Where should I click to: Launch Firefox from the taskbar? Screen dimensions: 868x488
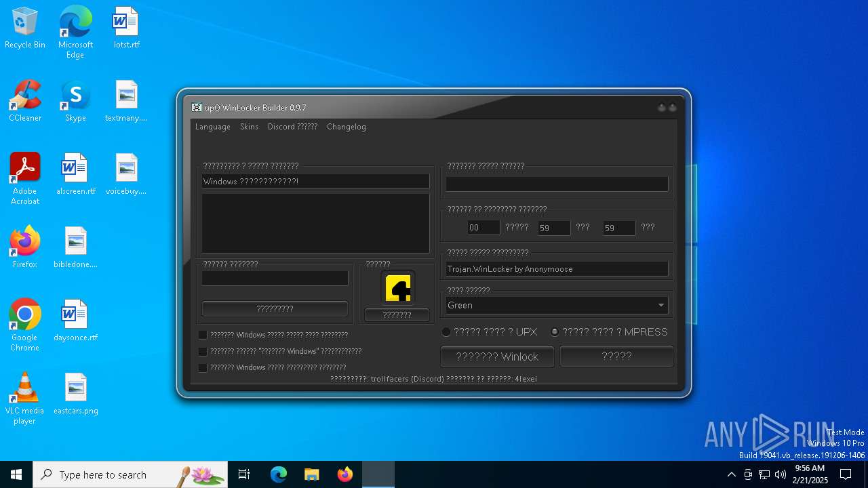344,474
